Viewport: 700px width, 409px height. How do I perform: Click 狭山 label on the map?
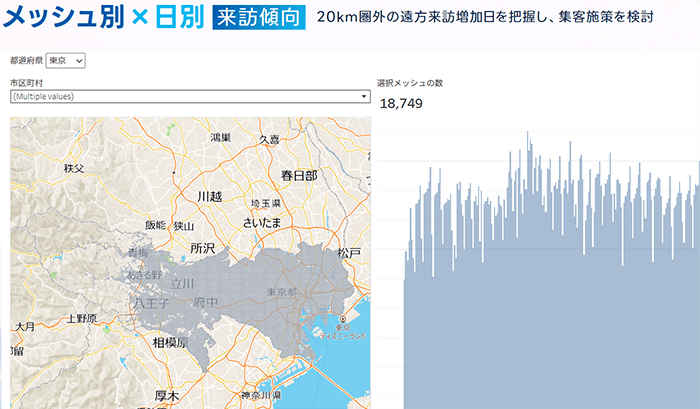coord(184,226)
